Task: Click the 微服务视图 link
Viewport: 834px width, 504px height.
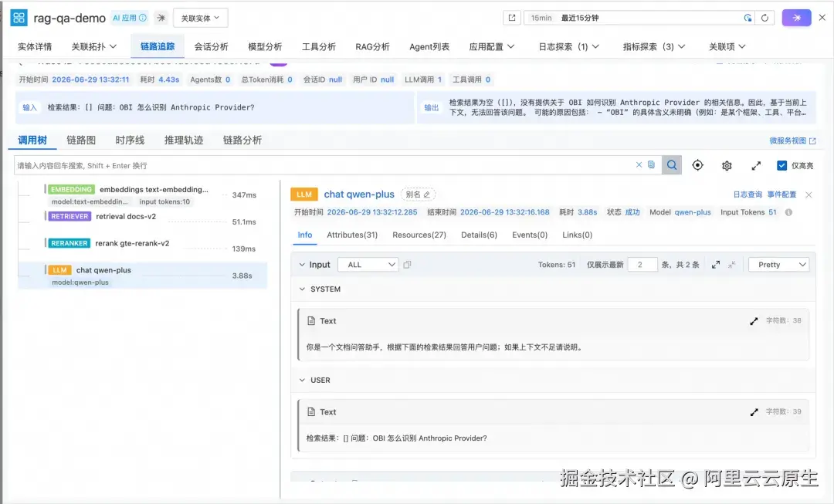Action: coord(792,141)
